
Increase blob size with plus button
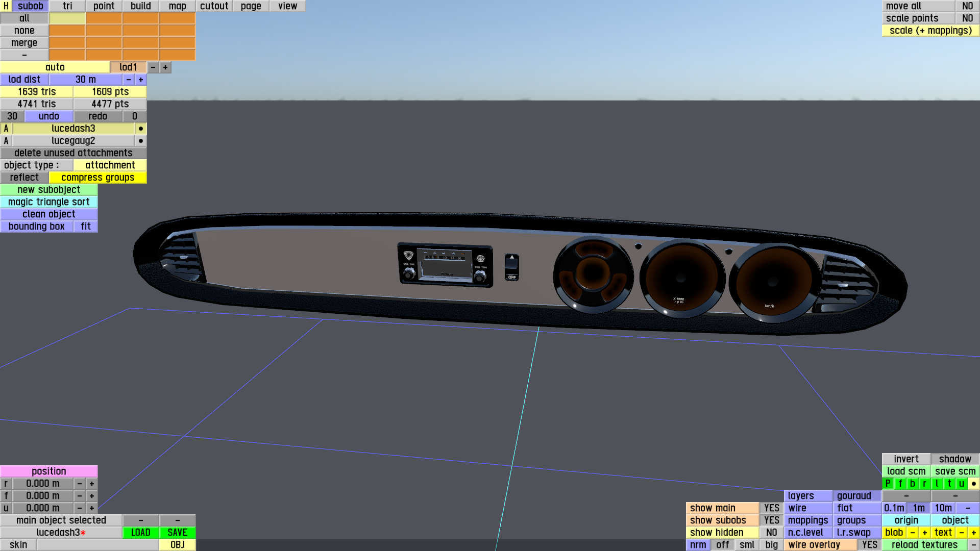point(925,533)
